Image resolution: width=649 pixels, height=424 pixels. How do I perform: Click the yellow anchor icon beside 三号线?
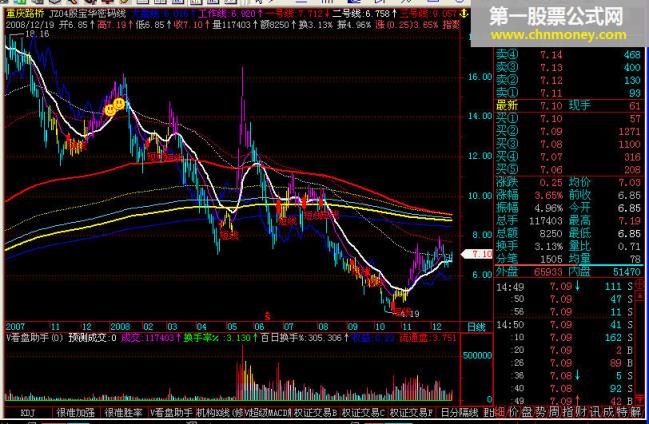(x=464, y=14)
